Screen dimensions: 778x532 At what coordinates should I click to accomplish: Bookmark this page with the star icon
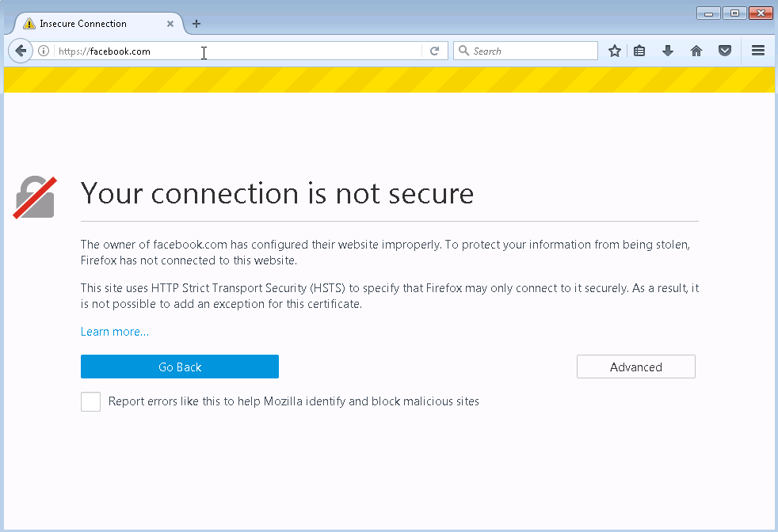click(x=614, y=51)
